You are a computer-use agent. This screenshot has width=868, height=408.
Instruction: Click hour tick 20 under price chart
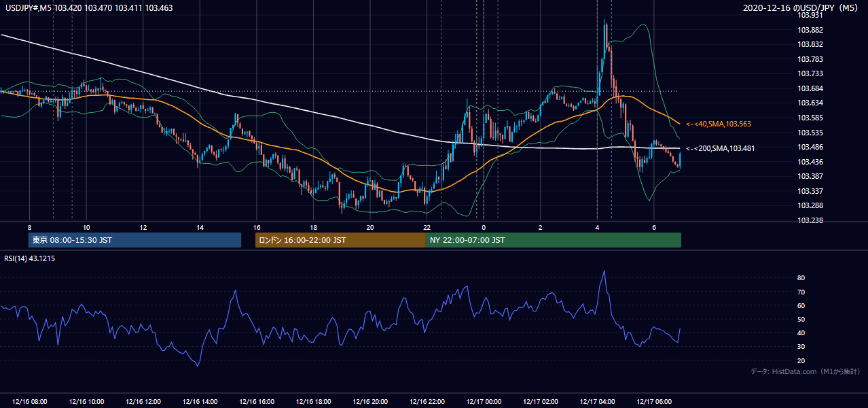click(x=370, y=226)
